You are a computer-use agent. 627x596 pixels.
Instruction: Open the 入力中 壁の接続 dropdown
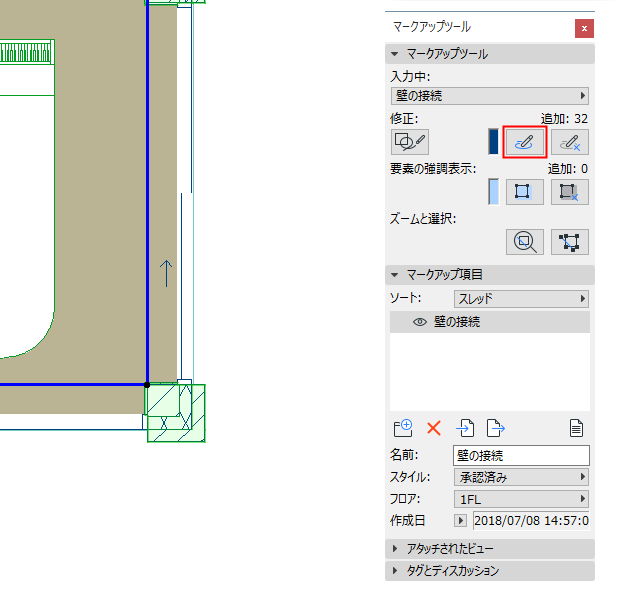tap(489, 96)
